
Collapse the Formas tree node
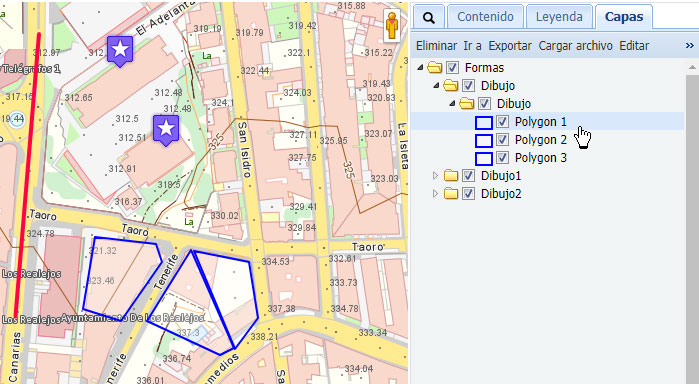[x=419, y=68]
